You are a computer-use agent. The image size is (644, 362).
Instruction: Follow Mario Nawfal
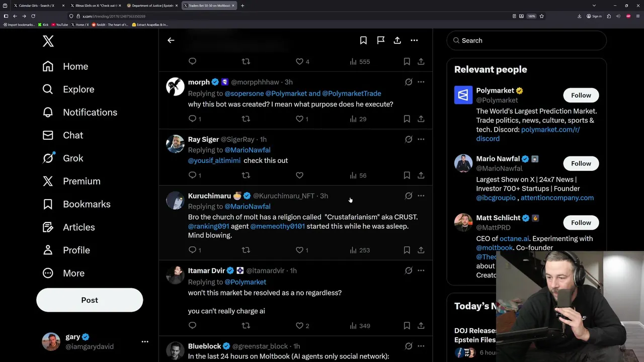(581, 163)
